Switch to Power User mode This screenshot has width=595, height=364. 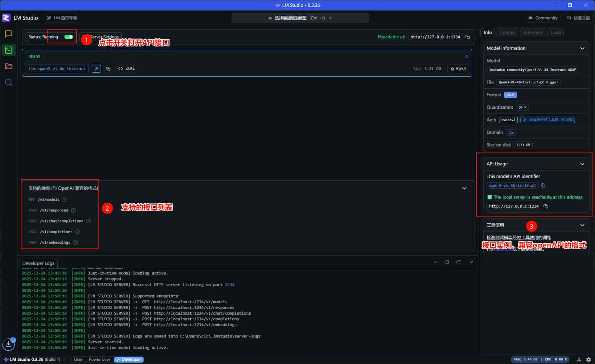point(99,359)
